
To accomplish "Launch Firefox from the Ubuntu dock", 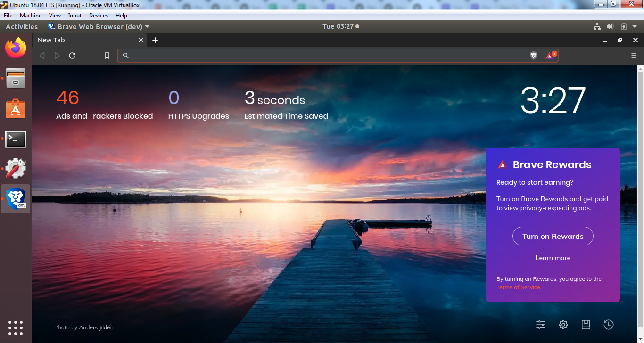I will point(16,48).
